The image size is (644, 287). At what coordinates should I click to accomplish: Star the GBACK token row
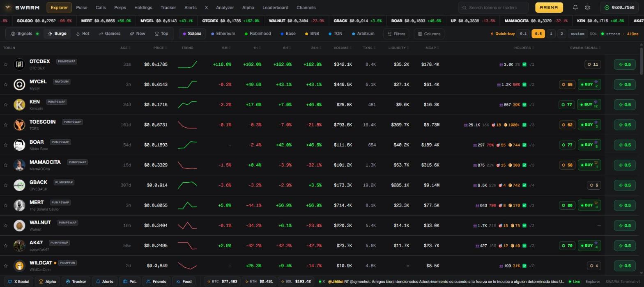[6, 185]
